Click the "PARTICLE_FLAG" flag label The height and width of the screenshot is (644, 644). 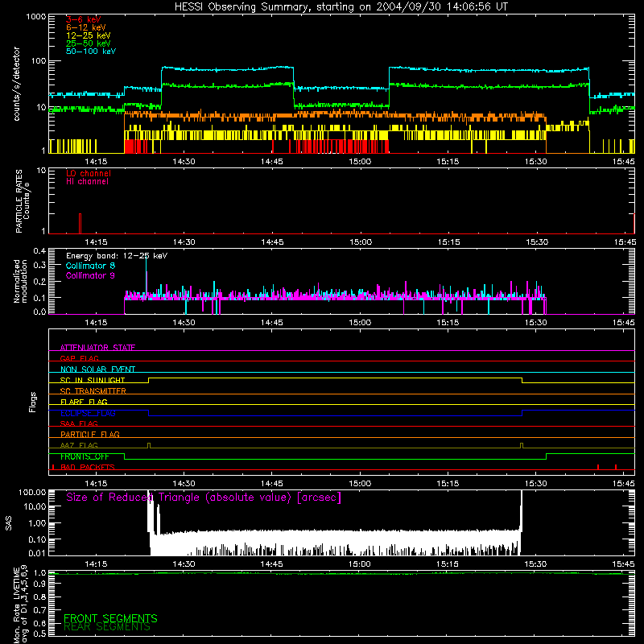[90, 434]
